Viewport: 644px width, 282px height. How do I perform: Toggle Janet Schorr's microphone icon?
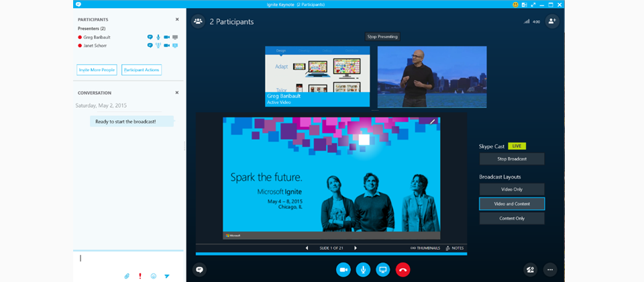pos(158,45)
